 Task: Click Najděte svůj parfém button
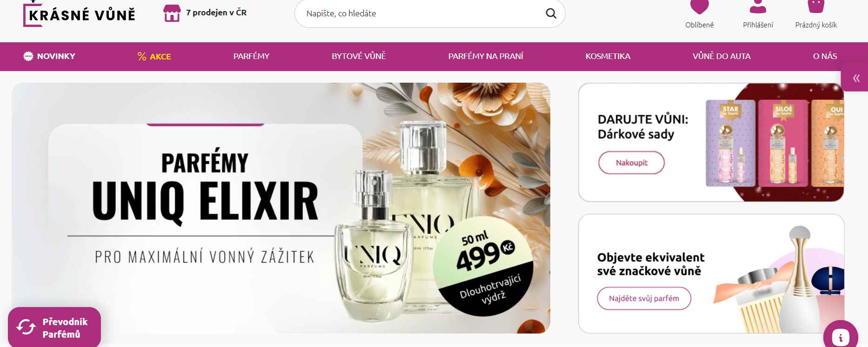[644, 298]
